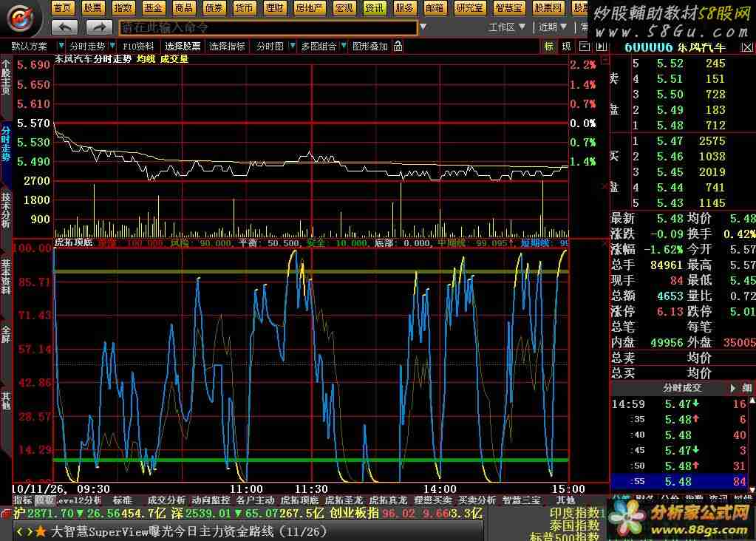Image resolution: width=756 pixels, height=541 pixels.
Task: Click the SuperView 主力资金路线 news headline
Action: pyautogui.click(x=188, y=531)
